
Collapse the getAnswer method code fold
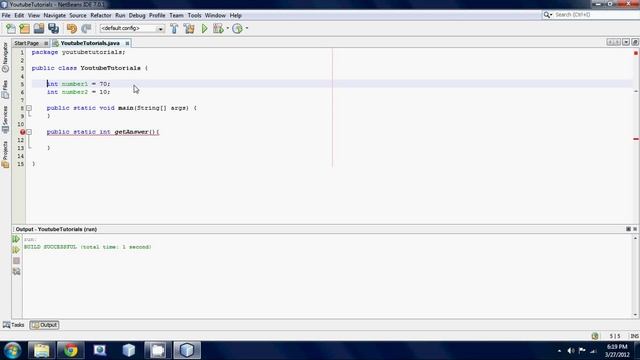pos(29,132)
